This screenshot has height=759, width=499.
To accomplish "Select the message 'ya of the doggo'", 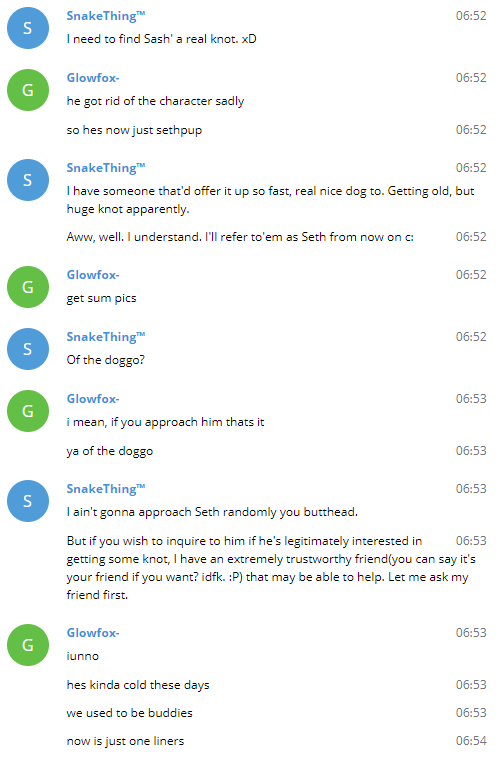I will point(110,451).
